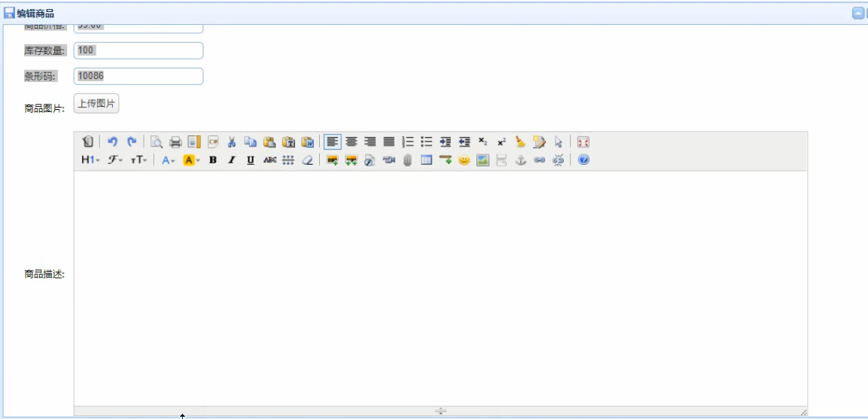868x419 pixels.
Task: Collapse the 编辑商品 panel
Action: click(857, 14)
